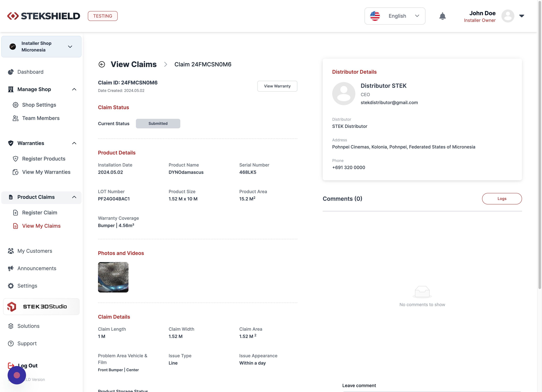Open View My Warranties
This screenshot has width=542, height=392.
pos(46,172)
